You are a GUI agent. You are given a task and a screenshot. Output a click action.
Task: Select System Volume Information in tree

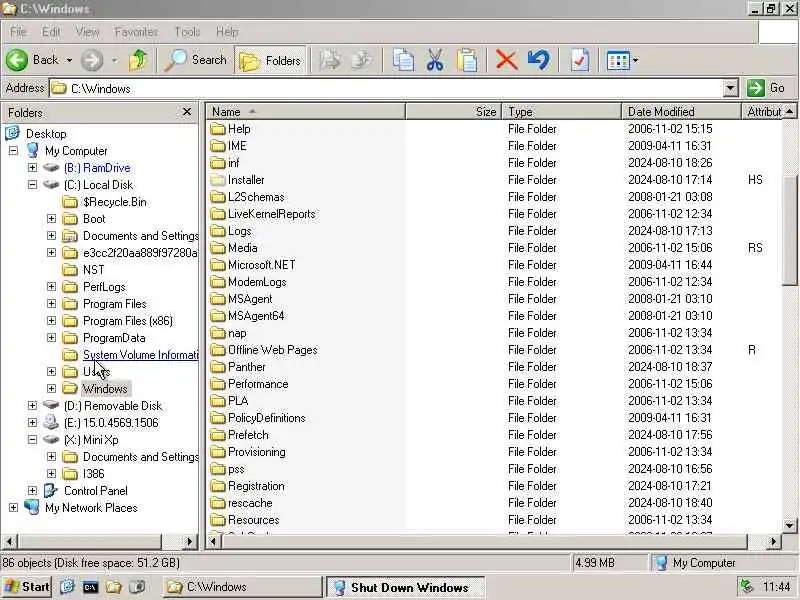pos(140,355)
